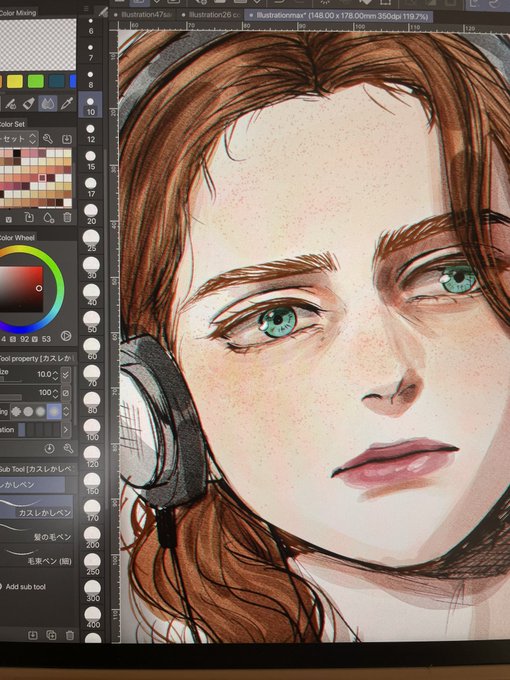Switch to the Color Mixing tab
Image resolution: width=510 pixels, height=680 pixels.
18,13
